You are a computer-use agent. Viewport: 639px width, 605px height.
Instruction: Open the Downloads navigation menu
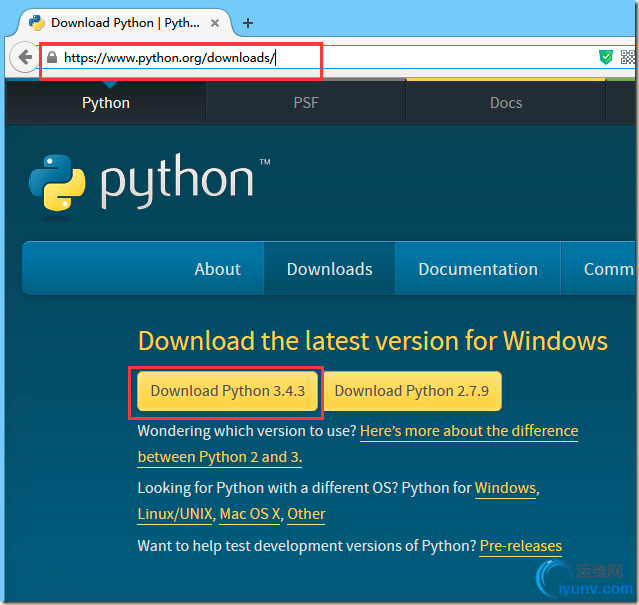tap(329, 269)
